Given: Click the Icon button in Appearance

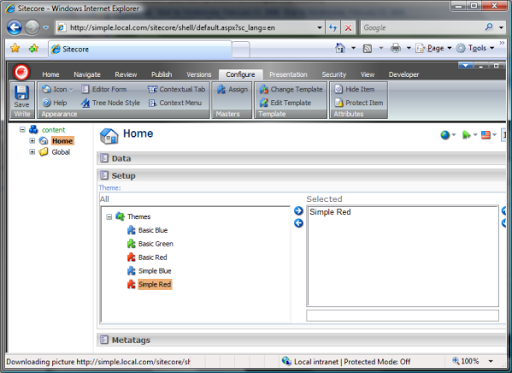Looking at the screenshot, I should coord(57,89).
